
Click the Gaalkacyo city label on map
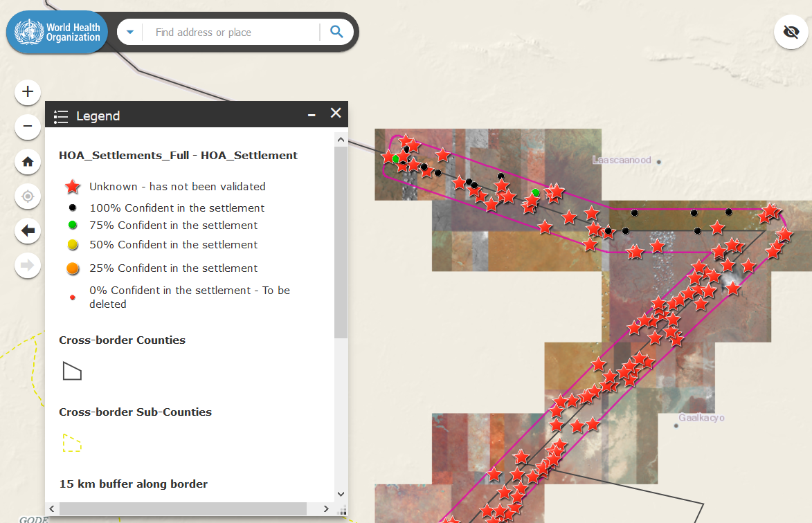point(701,419)
